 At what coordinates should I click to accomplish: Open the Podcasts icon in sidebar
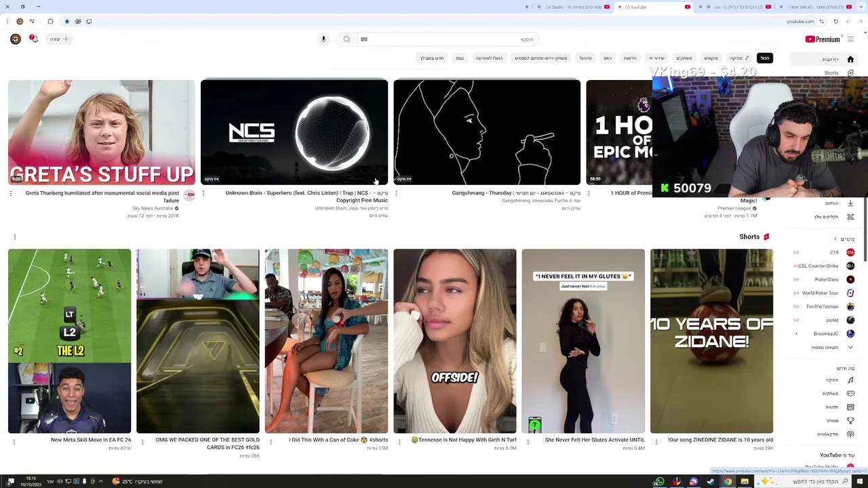pos(850,434)
